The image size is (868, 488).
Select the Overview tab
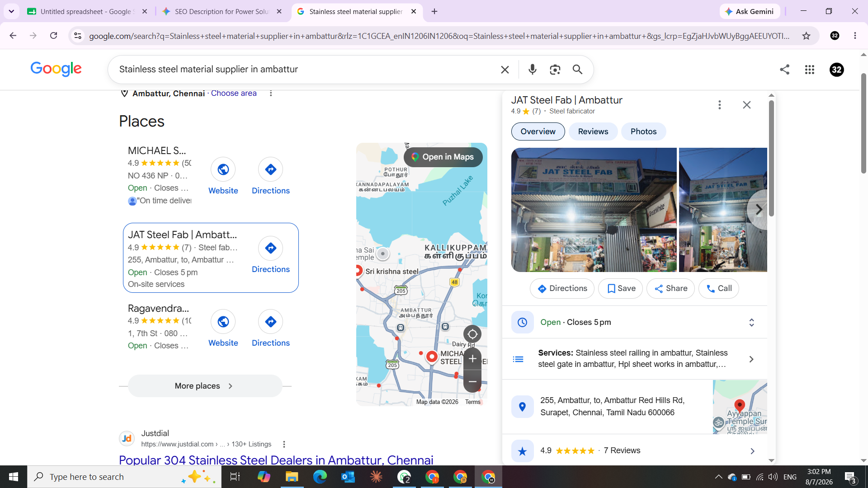(538, 131)
